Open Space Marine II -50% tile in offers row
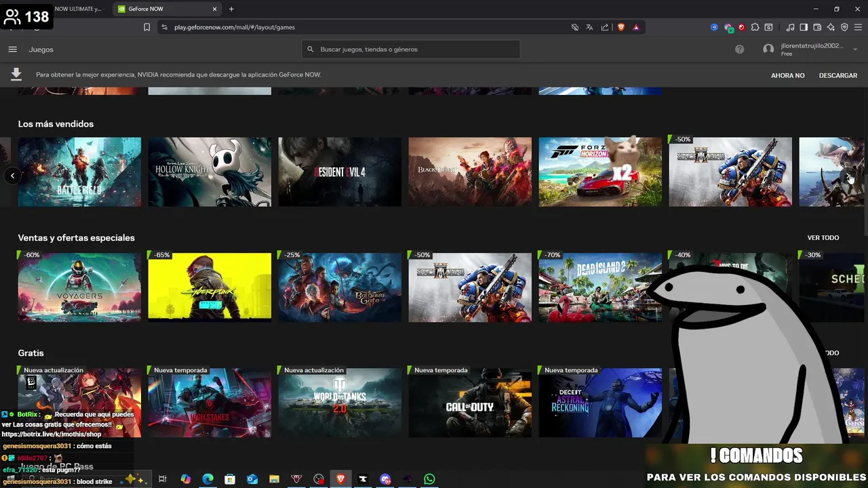 [x=470, y=287]
